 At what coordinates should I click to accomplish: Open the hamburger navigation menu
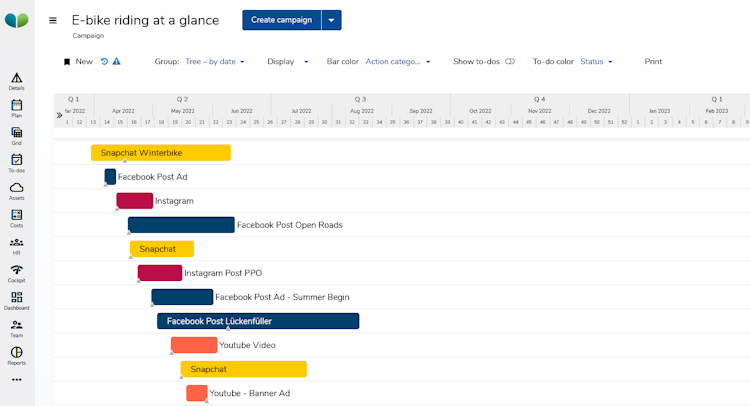click(x=53, y=20)
